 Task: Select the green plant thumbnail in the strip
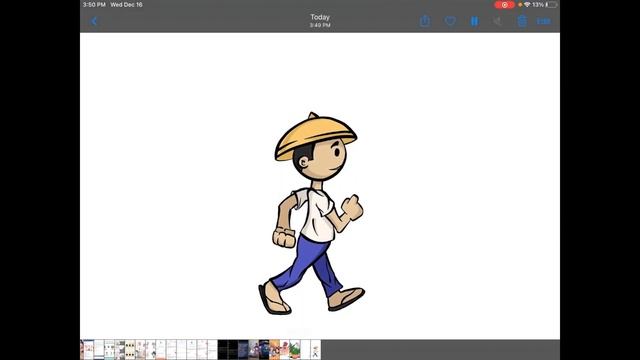[295, 350]
